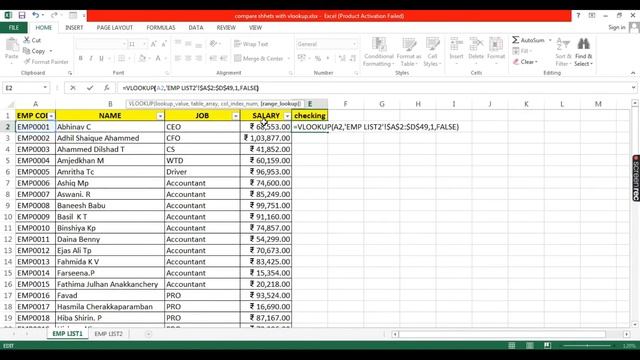Expand the formula bar
This screenshot has width=640, height=360.
(633, 88)
